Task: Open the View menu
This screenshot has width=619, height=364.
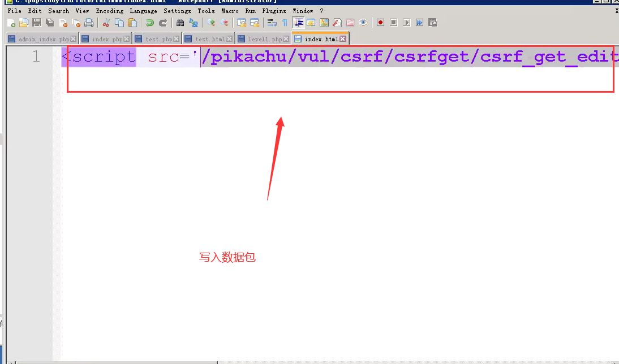Action: (83, 11)
